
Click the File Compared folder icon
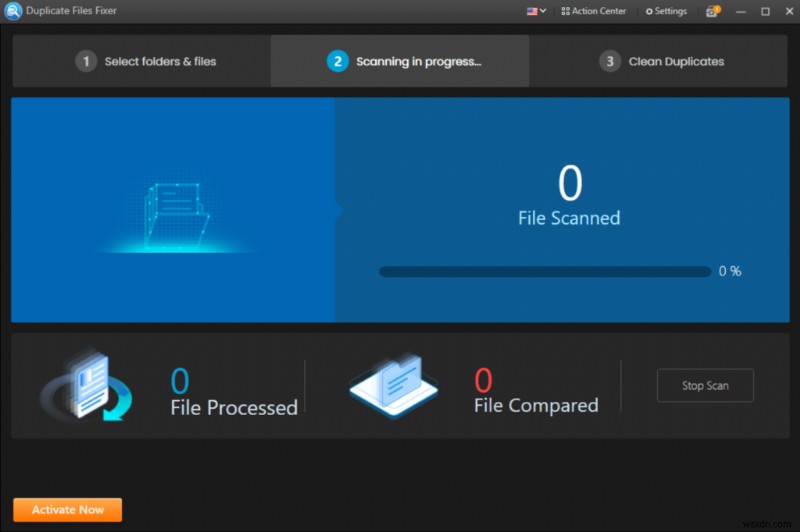click(393, 386)
